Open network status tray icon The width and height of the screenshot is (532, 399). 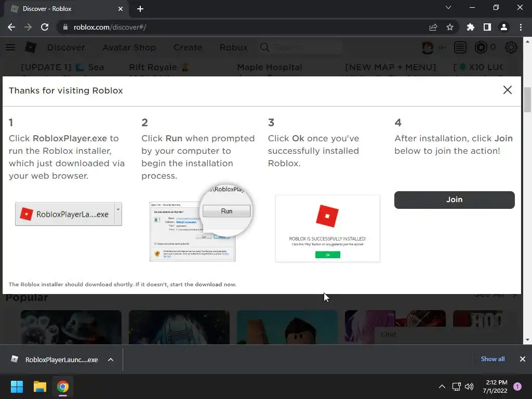coord(456,387)
